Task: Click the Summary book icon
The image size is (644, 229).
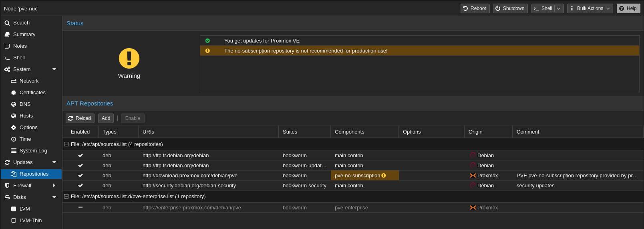Action: 7,34
